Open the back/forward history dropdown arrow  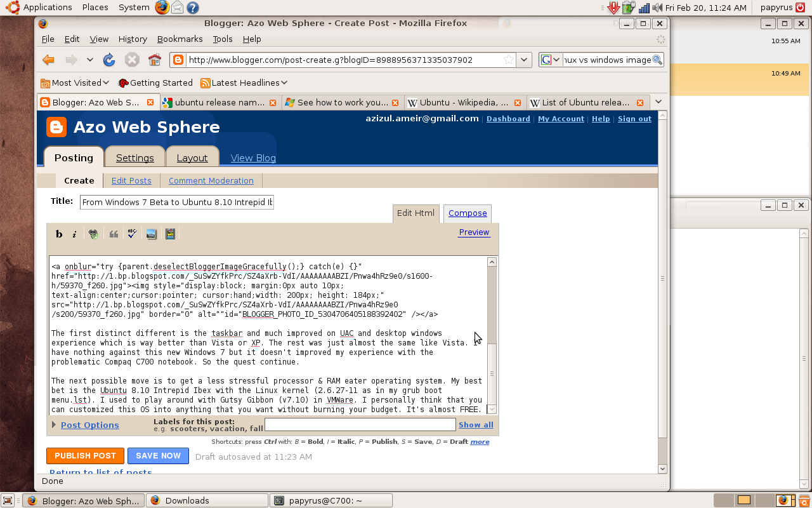click(x=90, y=60)
